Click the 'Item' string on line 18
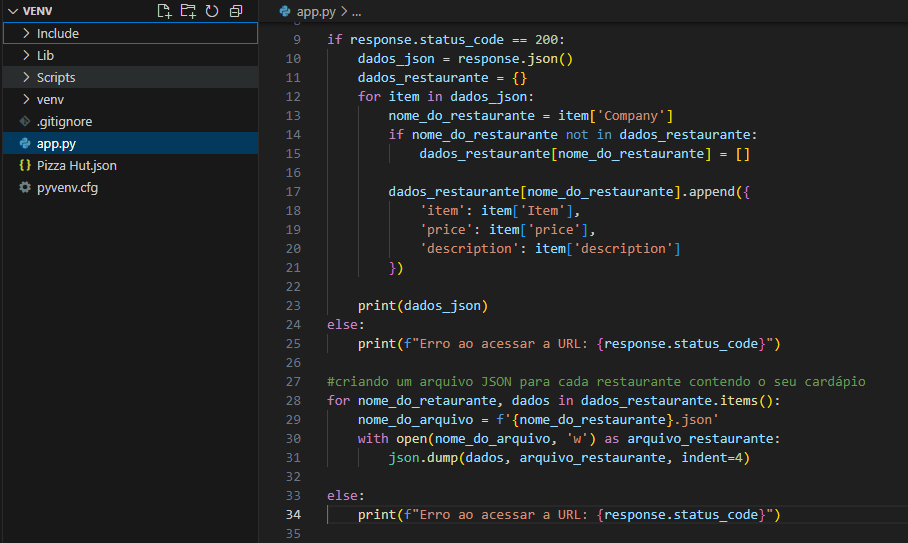 (543, 211)
